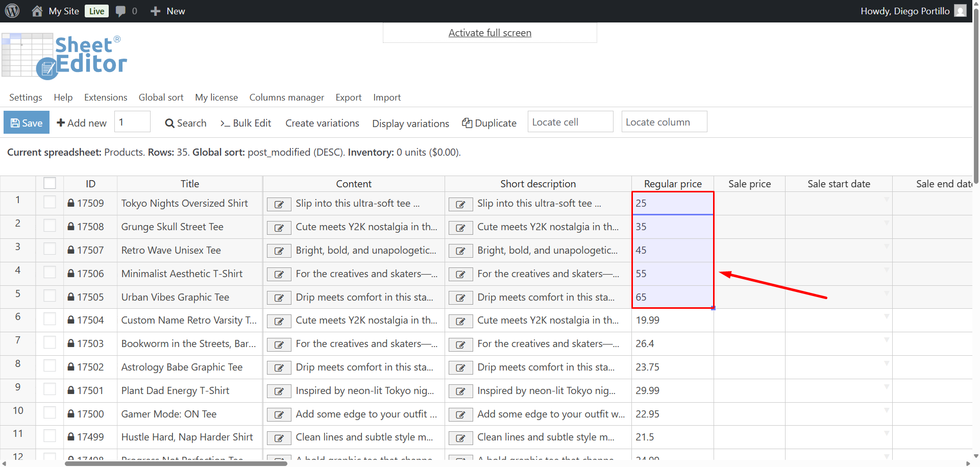Open the My Site home icon

(37, 11)
